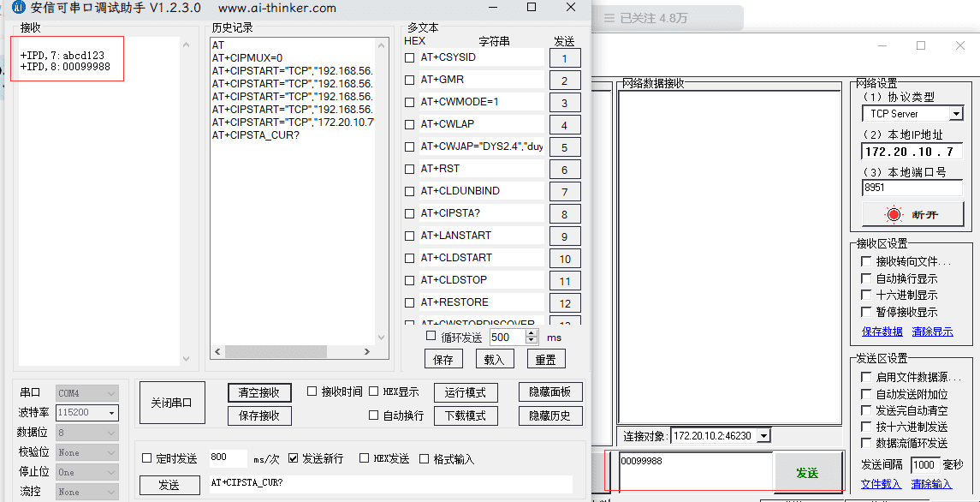Check the HEX box beside AT+GMR
The image size is (980, 502).
[x=409, y=81]
